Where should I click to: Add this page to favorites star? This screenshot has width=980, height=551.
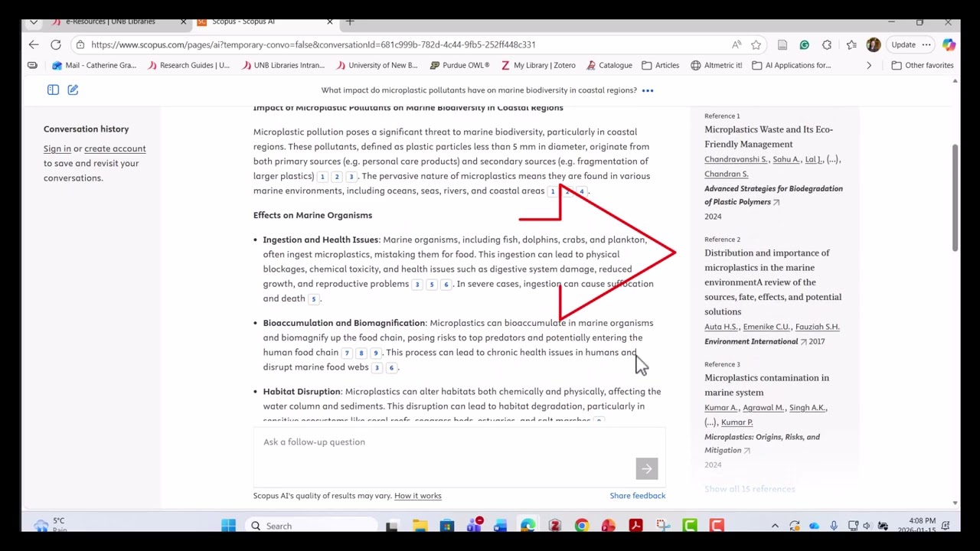(x=756, y=45)
